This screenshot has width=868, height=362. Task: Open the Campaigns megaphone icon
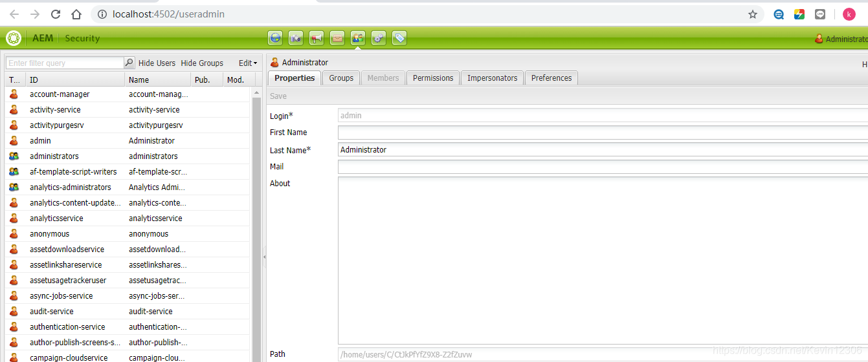point(317,38)
